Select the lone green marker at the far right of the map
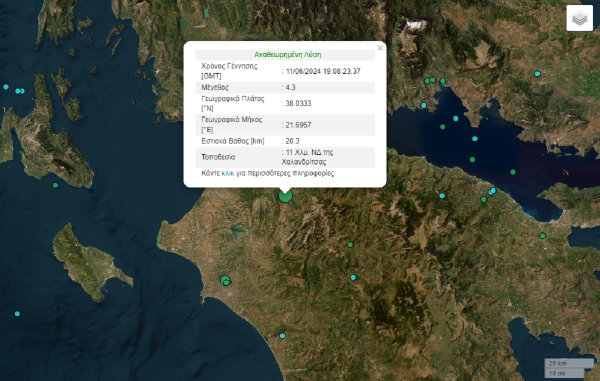This screenshot has height=381, width=600. (x=543, y=236)
